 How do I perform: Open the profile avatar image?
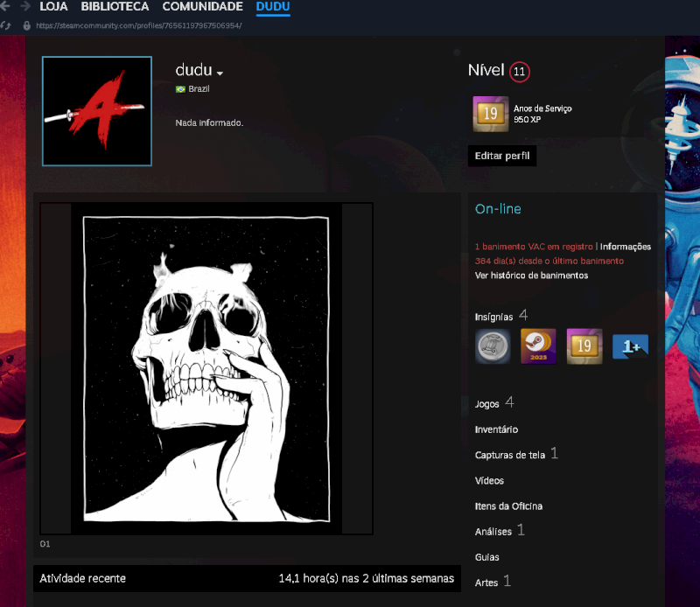coord(97,111)
